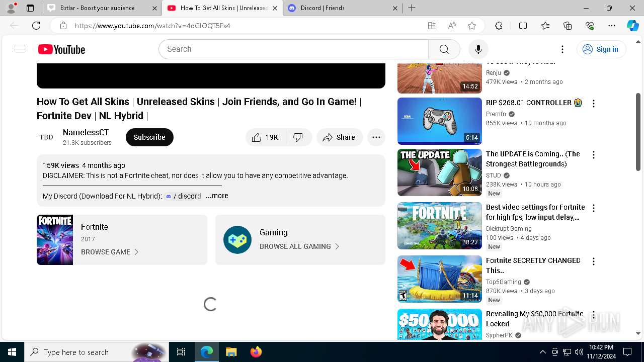
Task: Open Task View on taskbar
Action: pyautogui.click(x=181, y=352)
